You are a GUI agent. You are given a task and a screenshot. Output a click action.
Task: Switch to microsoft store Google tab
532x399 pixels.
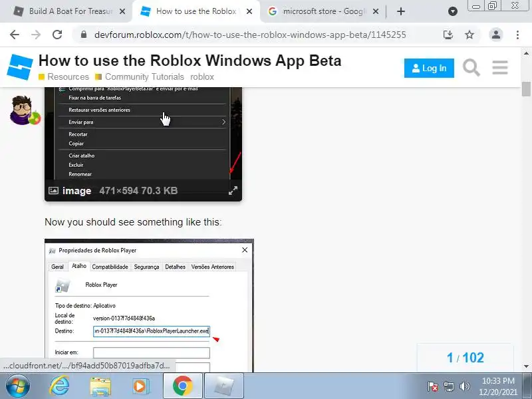pyautogui.click(x=323, y=11)
